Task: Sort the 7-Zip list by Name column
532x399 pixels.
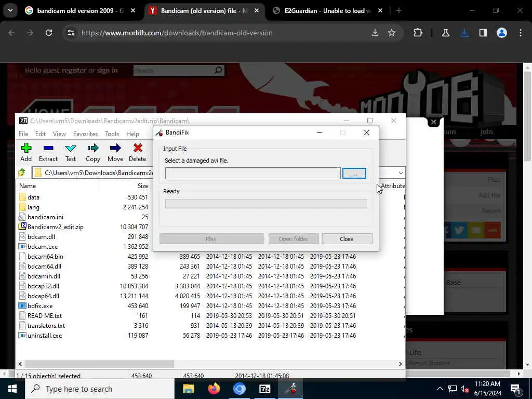Action: [28, 186]
